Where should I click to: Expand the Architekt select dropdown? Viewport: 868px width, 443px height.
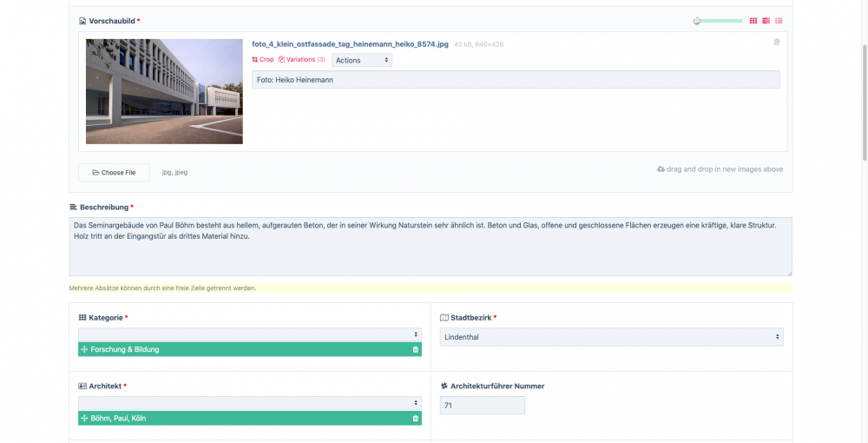point(249,403)
